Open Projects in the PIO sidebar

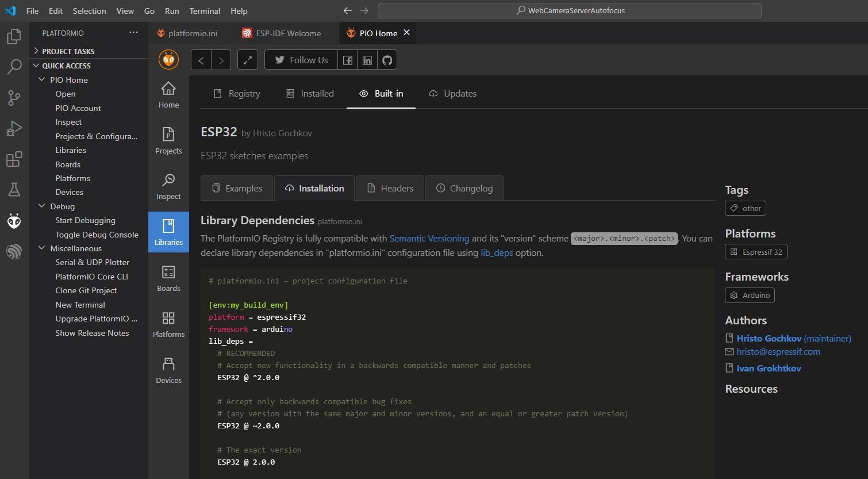168,141
